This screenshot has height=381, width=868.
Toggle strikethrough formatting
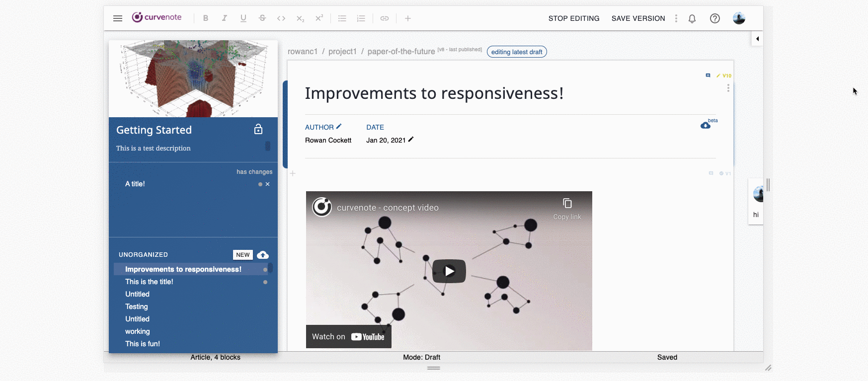pos(262,18)
